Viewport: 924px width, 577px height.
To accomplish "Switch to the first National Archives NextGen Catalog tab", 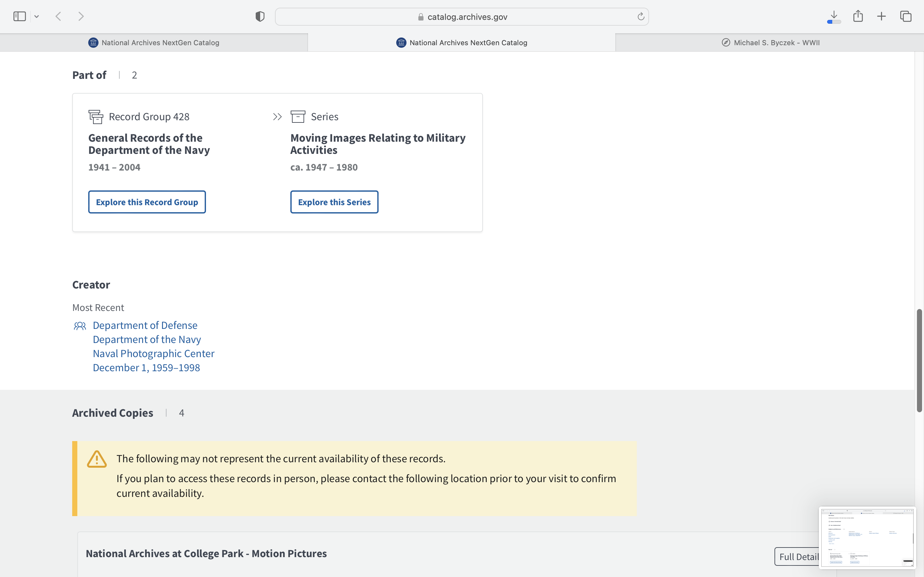I will pyautogui.click(x=154, y=43).
